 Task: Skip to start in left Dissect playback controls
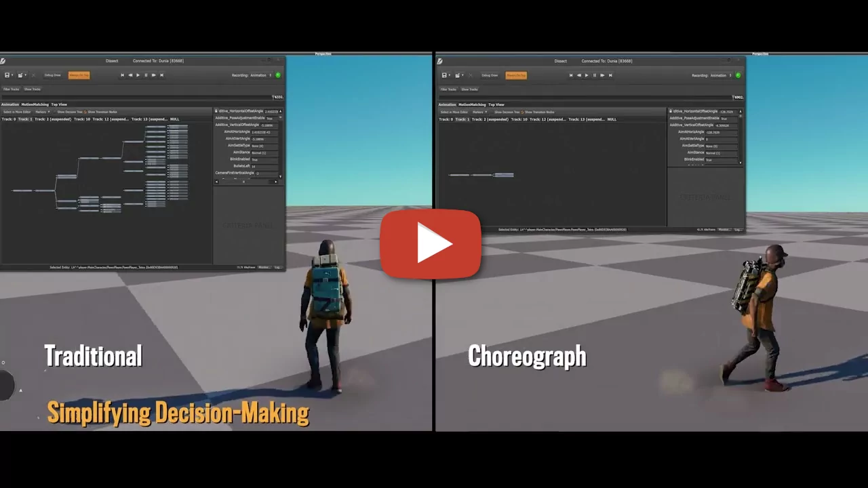tap(122, 75)
